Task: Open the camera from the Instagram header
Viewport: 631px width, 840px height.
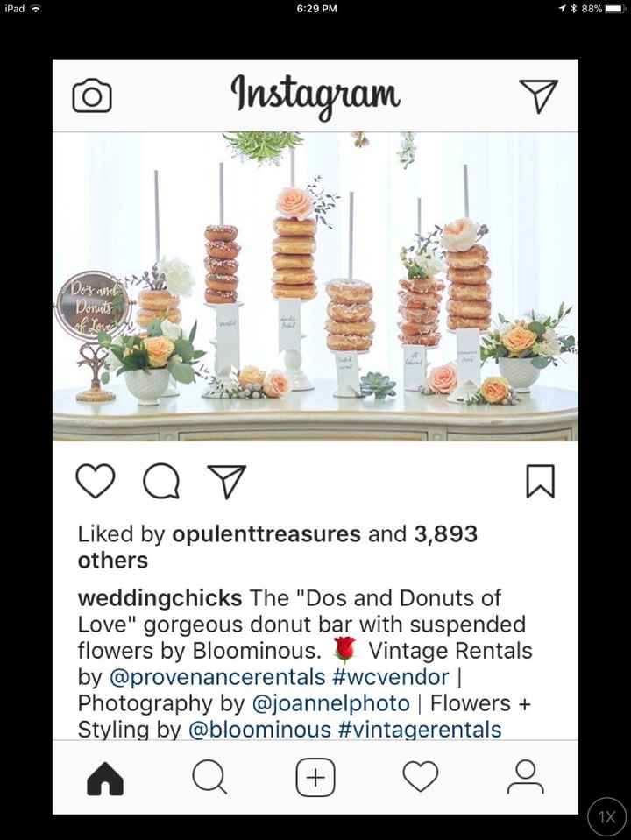Action: 91,95
